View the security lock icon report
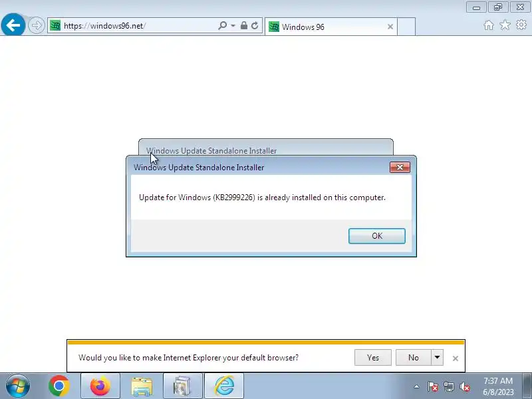Image resolution: width=532 pixels, height=399 pixels. (243, 25)
